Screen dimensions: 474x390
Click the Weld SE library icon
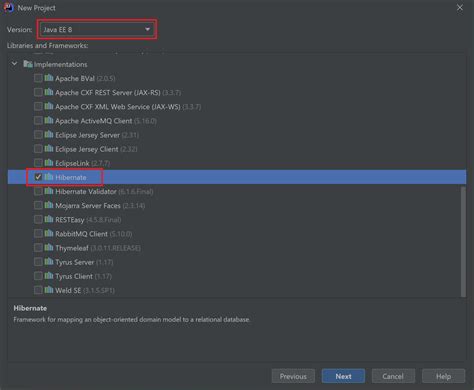[x=49, y=290]
